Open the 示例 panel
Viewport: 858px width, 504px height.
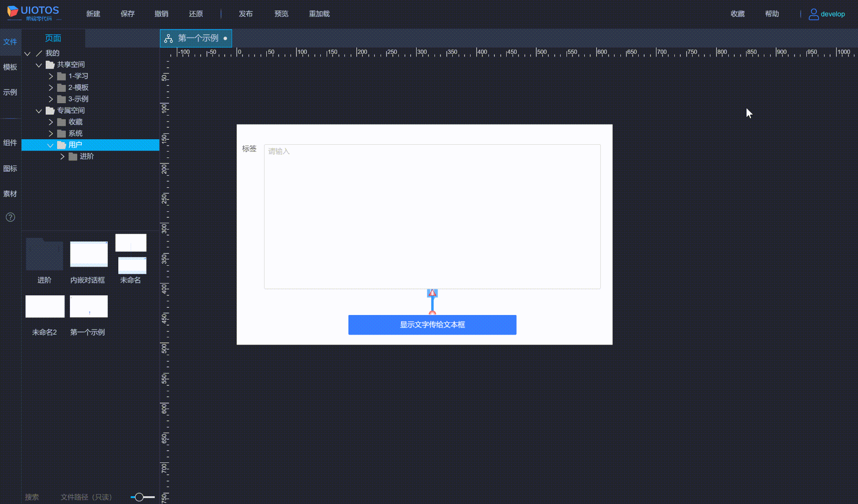coord(10,92)
